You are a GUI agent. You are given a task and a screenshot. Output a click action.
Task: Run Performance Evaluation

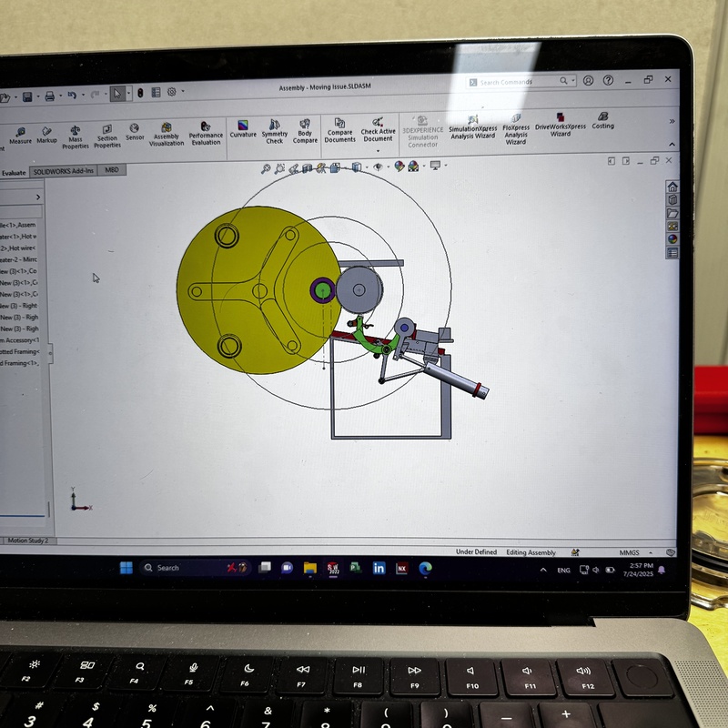tap(206, 133)
